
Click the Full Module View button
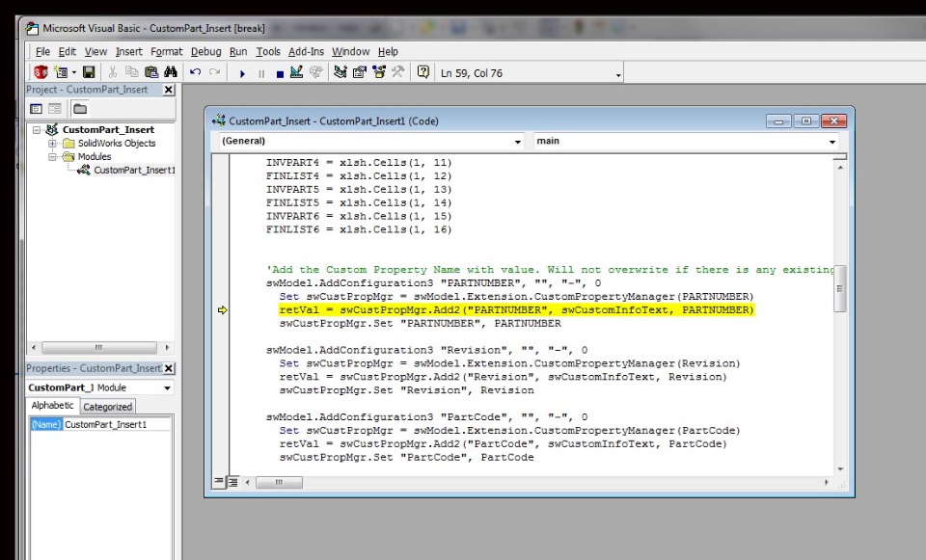[x=232, y=482]
